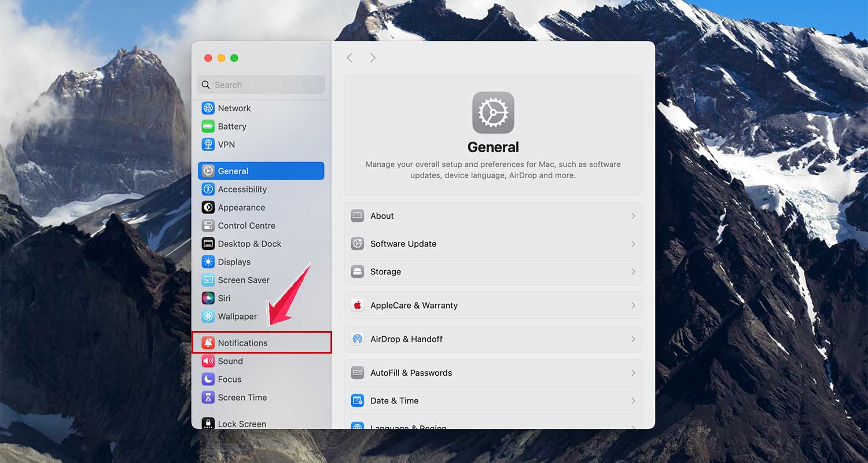
Task: Select the Wallpaper snowflake icon
Action: point(209,316)
